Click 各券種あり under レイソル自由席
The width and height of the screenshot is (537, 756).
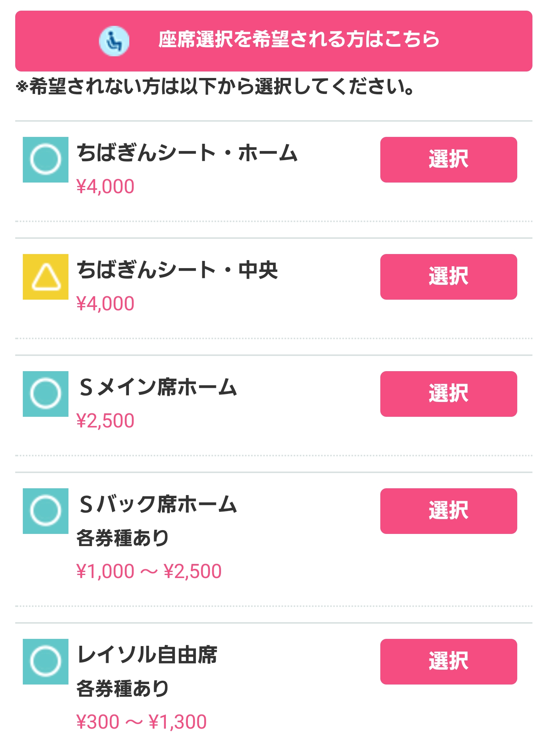(x=122, y=688)
